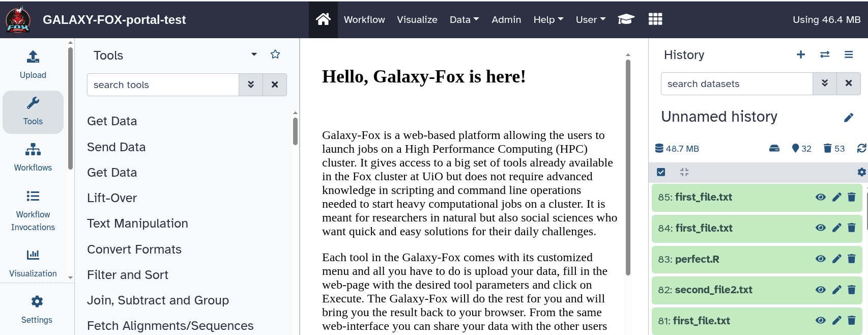Image resolution: width=868 pixels, height=335 pixels.
Task: Create a new history with plus icon
Action: click(x=801, y=54)
